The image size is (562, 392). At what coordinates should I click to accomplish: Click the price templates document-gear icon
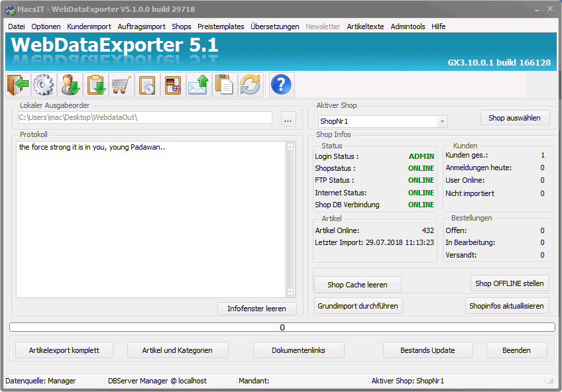147,85
